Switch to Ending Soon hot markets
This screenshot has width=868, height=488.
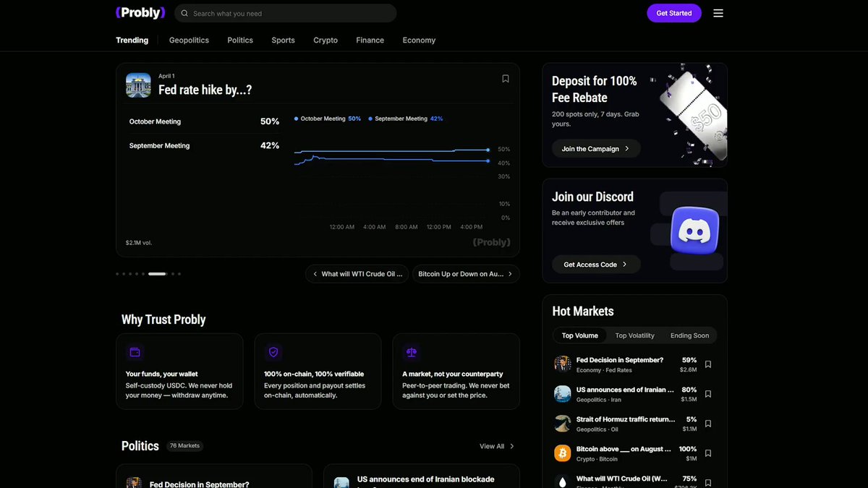coord(689,335)
